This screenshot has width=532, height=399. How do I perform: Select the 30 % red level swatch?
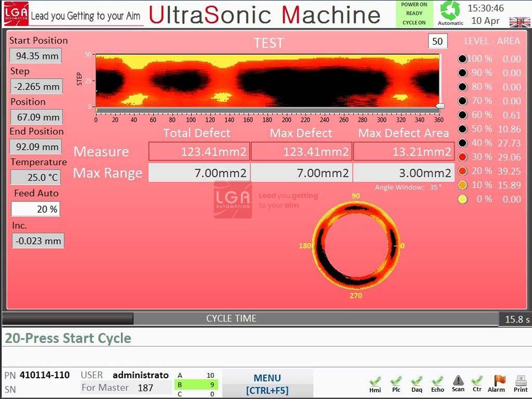[x=462, y=157]
